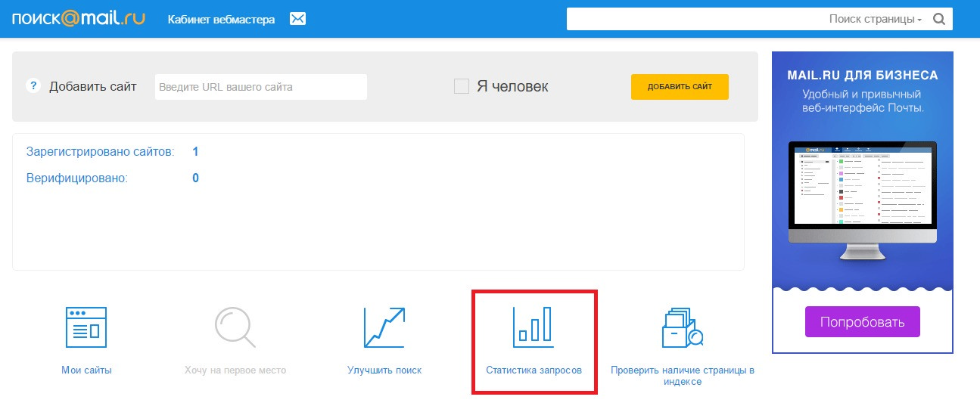
Task: Click inside the header search field
Action: coord(692,19)
